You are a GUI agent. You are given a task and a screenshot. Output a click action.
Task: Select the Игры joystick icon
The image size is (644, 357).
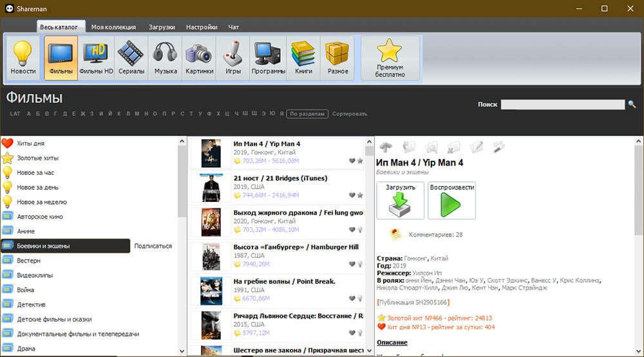(233, 58)
